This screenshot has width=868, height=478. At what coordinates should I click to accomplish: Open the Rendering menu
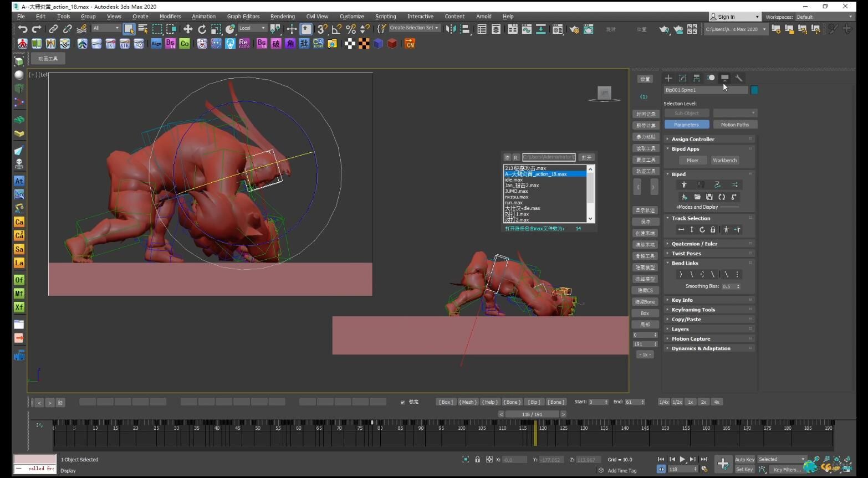click(x=283, y=17)
